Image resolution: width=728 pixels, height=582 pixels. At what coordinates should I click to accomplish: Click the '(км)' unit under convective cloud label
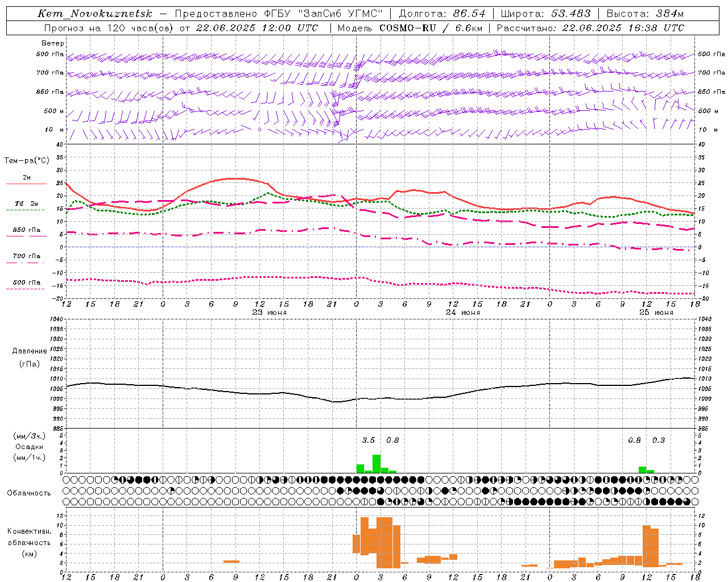(30, 554)
